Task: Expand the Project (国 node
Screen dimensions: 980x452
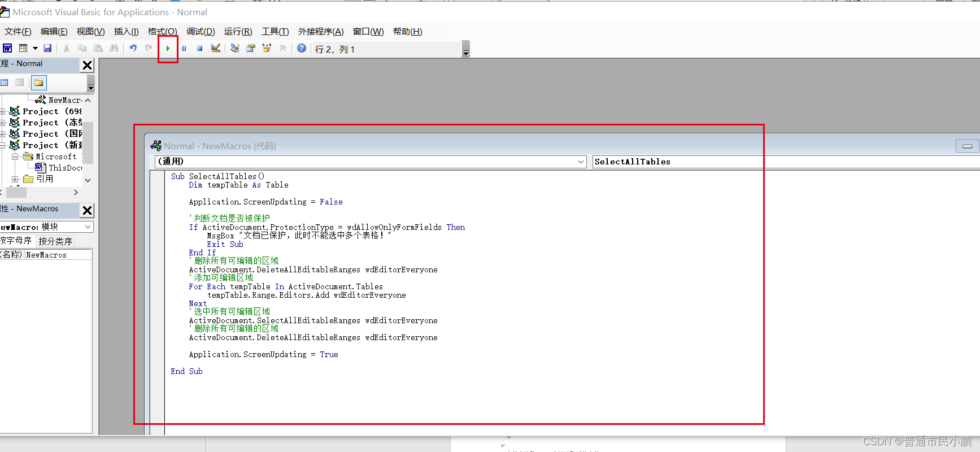Action: point(3,134)
